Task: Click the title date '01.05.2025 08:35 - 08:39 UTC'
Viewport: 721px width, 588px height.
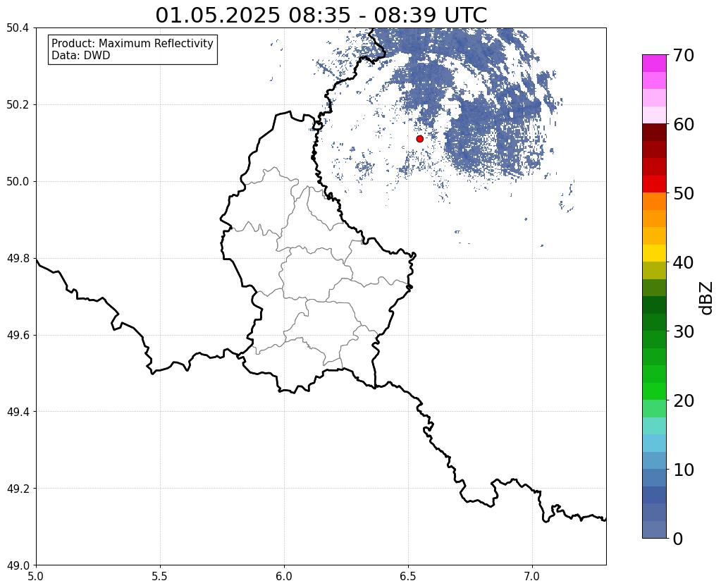Action: 321,16
